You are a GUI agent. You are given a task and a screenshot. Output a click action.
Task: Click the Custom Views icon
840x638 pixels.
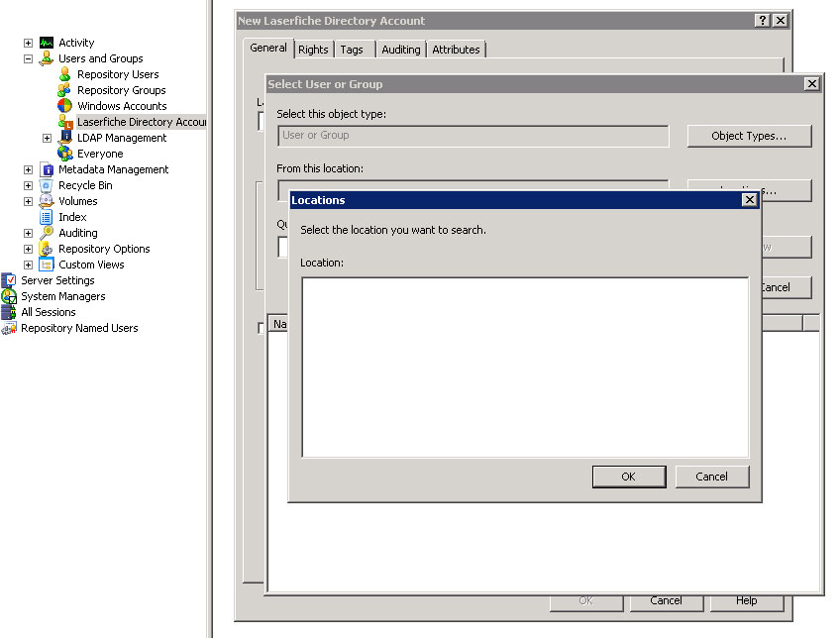(x=47, y=265)
